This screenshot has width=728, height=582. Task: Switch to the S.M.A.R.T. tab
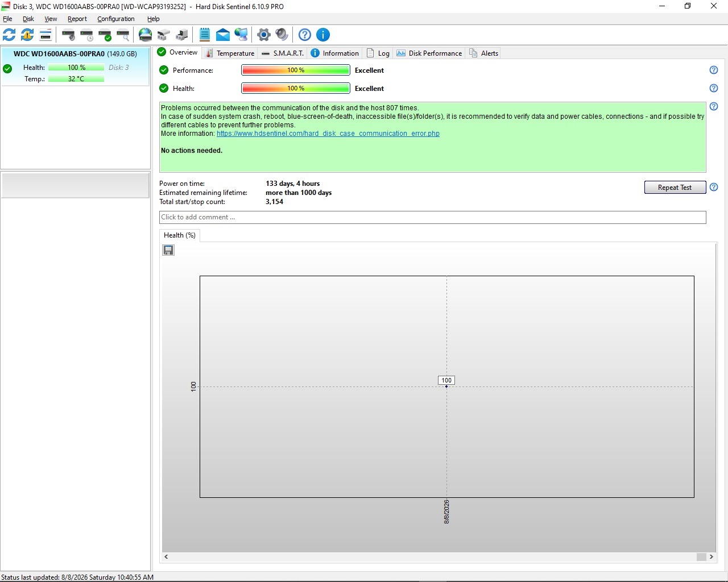[x=283, y=53]
